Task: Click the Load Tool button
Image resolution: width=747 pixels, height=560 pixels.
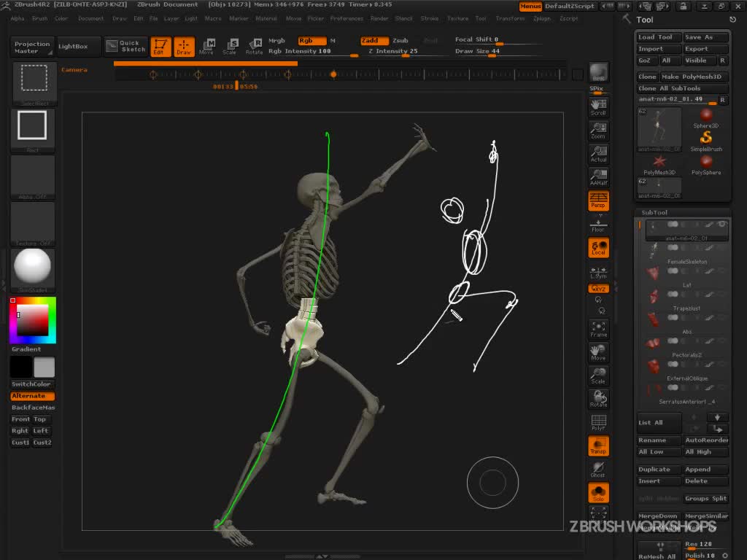Action: 659,37
